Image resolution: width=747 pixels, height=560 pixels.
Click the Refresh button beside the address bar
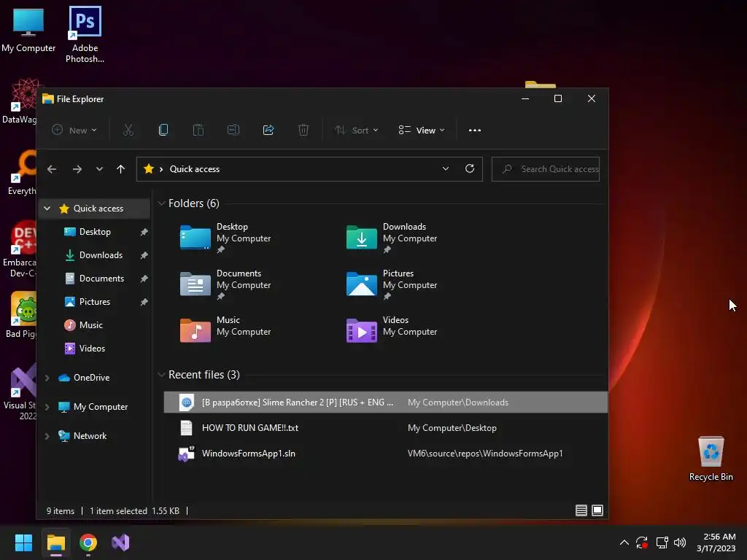click(x=470, y=168)
